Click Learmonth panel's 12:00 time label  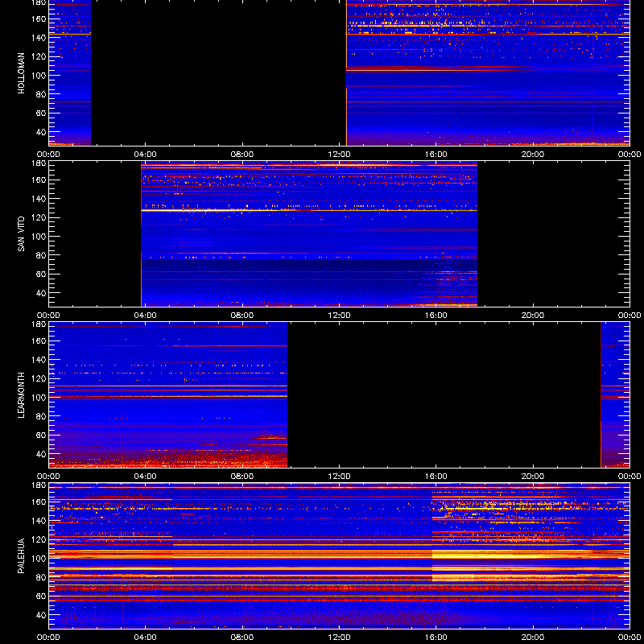click(339, 477)
